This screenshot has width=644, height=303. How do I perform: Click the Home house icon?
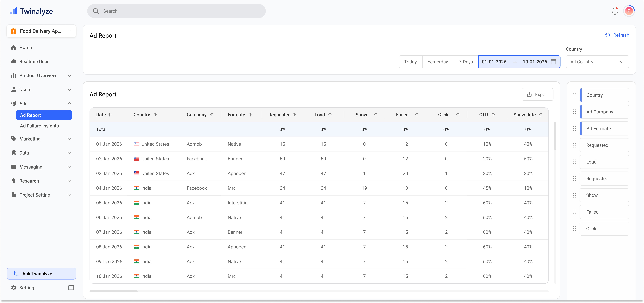pos(14,47)
